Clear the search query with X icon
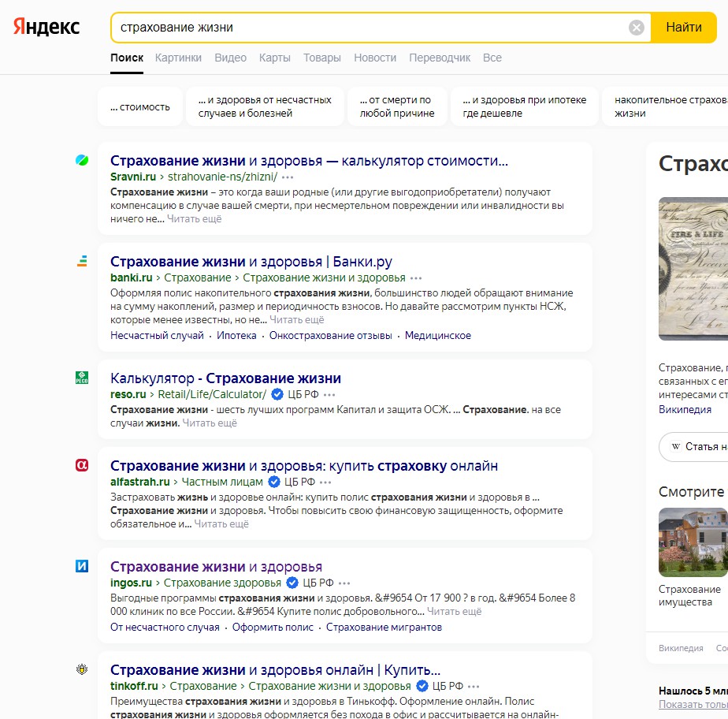The image size is (728, 719). 636,28
